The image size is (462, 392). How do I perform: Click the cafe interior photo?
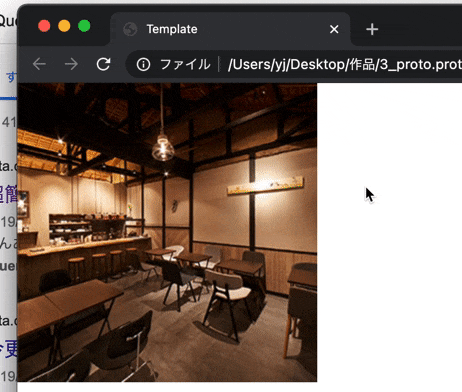point(167,232)
